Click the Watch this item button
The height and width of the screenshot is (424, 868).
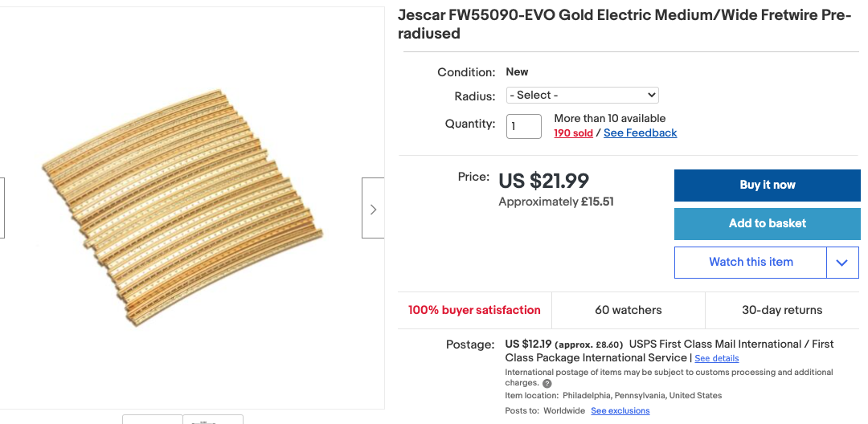pyautogui.click(x=751, y=263)
